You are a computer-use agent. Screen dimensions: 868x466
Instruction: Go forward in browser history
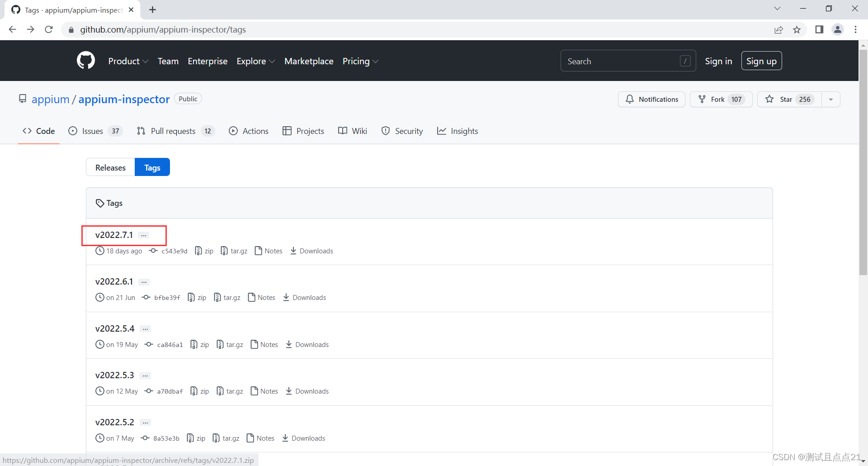pos(30,29)
